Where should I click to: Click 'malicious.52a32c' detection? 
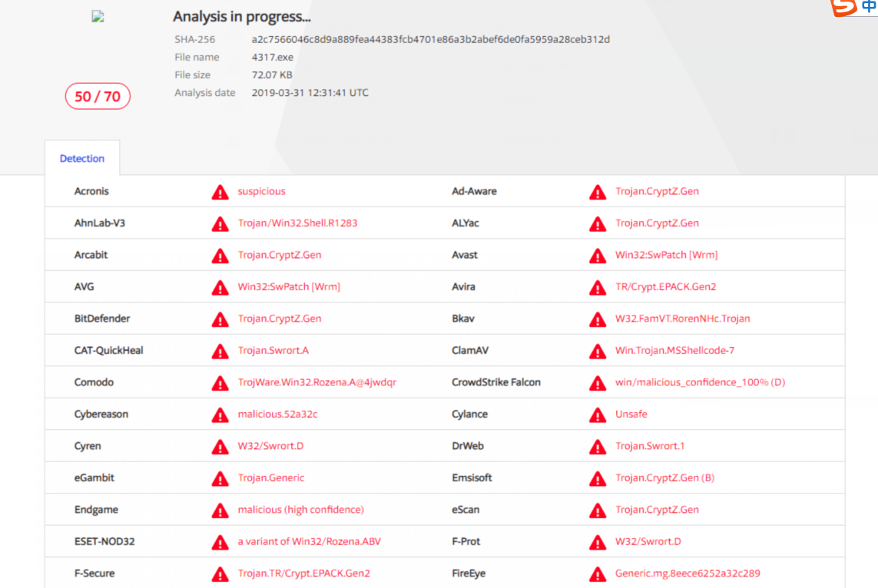pyautogui.click(x=278, y=415)
